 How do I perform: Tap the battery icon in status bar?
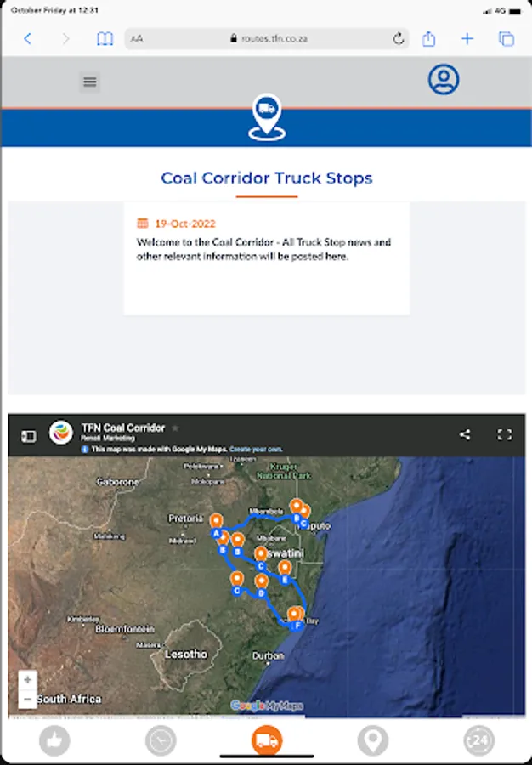[x=515, y=11]
